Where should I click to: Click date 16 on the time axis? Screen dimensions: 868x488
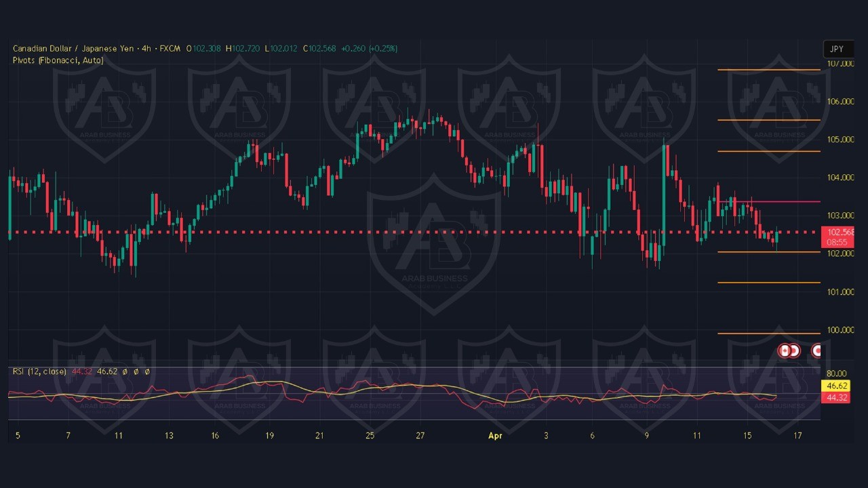(214, 436)
